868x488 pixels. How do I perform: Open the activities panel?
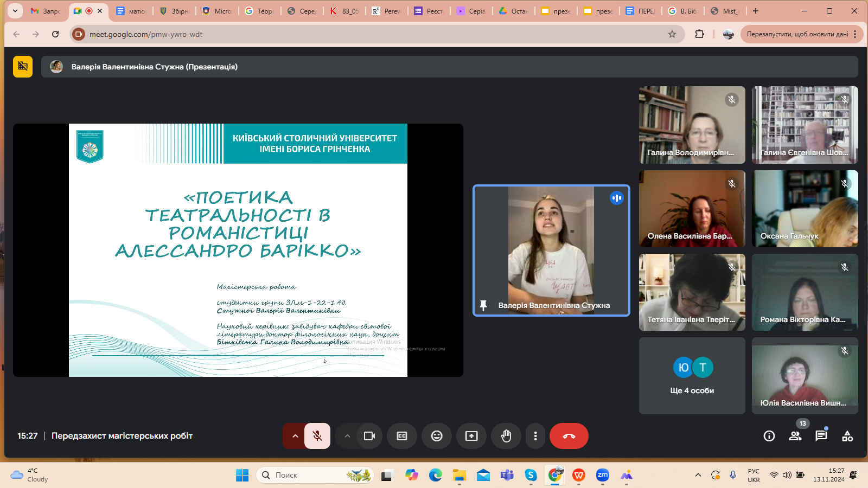click(847, 436)
